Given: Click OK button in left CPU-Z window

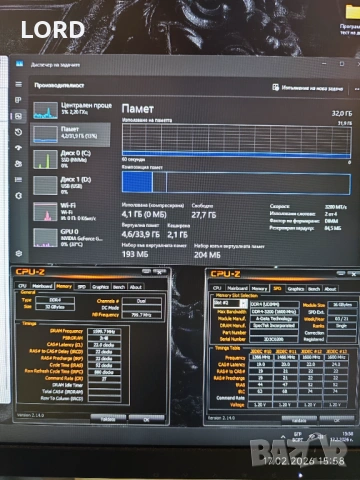Looking at the screenshot, I should click(146, 419).
